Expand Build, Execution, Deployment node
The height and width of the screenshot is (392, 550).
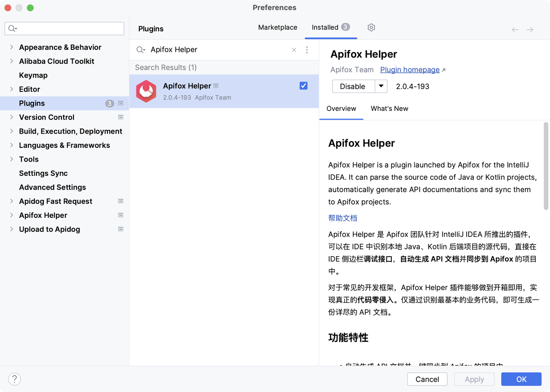coord(11,131)
